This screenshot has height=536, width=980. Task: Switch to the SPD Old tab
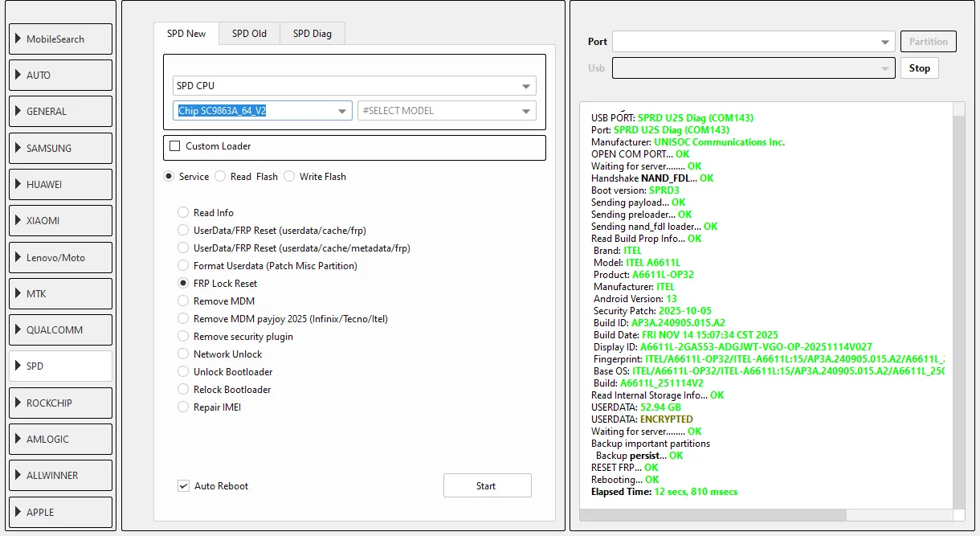tap(249, 34)
